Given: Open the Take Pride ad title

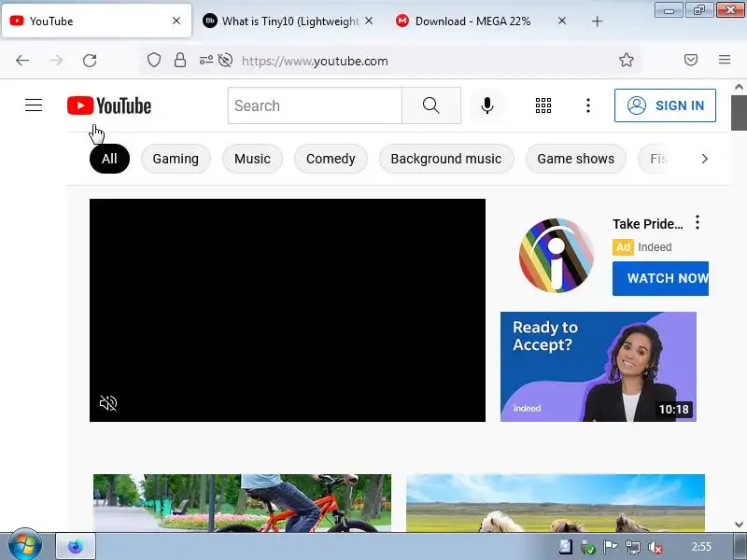Looking at the screenshot, I should 647,224.
